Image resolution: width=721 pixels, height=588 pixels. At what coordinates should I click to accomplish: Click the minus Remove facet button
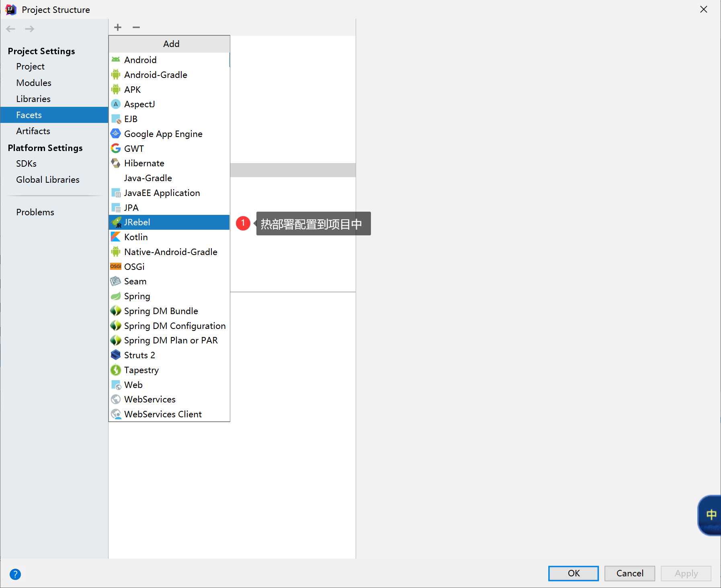[x=136, y=27]
